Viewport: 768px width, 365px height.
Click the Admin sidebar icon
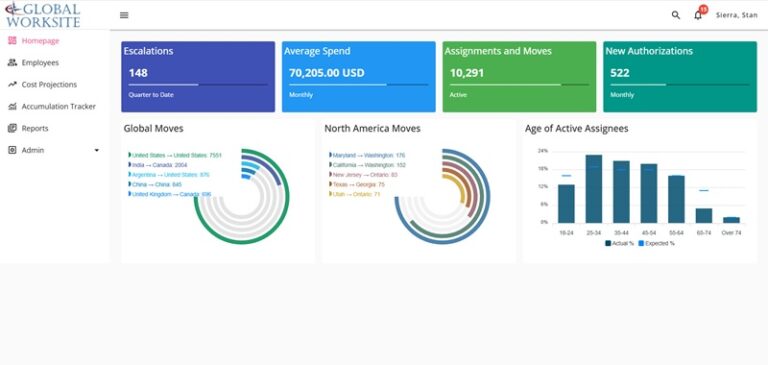tap(12, 150)
